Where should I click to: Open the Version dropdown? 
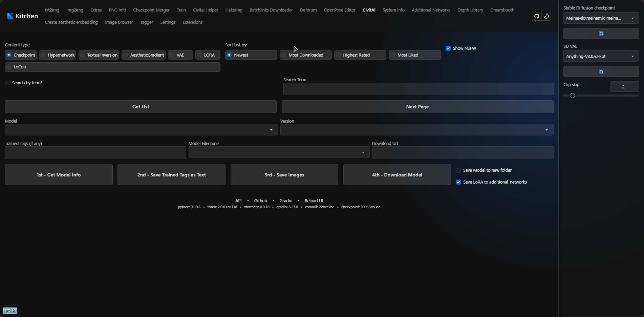[546, 130]
